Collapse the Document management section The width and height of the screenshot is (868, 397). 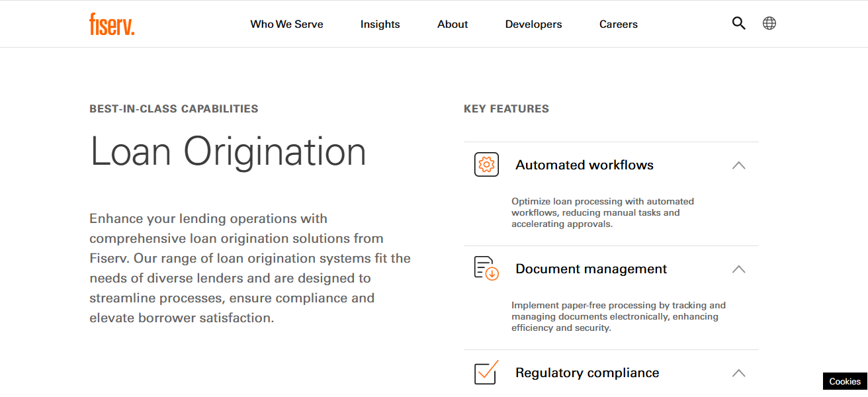point(738,269)
